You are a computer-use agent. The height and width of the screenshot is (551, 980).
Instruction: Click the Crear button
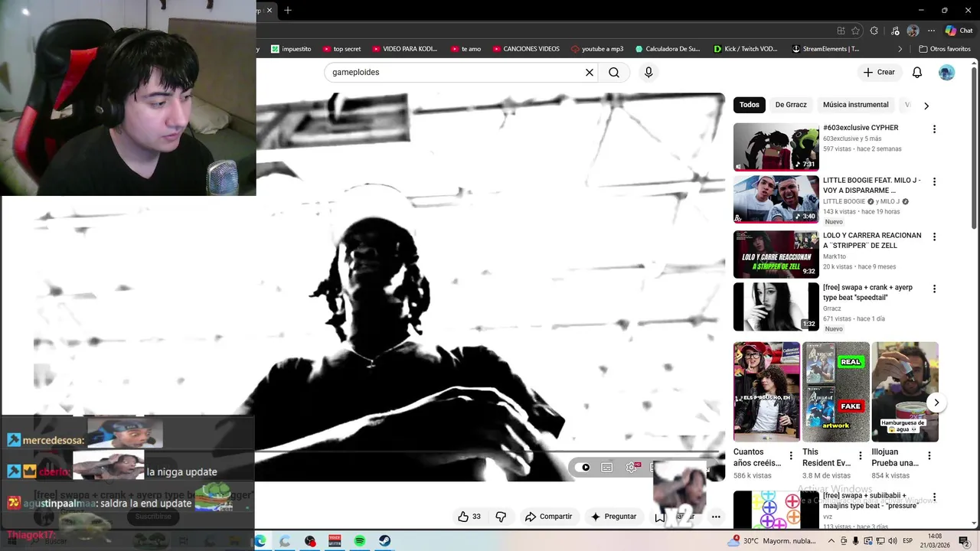pyautogui.click(x=878, y=72)
